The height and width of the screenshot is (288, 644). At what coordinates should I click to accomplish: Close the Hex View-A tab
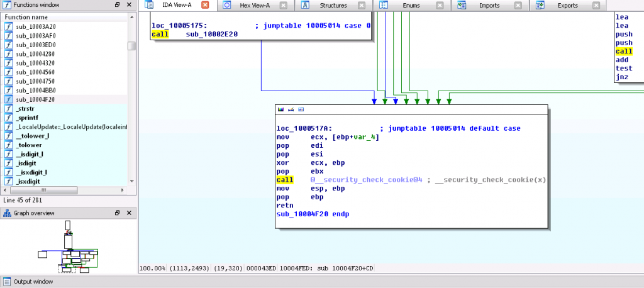[x=284, y=5]
